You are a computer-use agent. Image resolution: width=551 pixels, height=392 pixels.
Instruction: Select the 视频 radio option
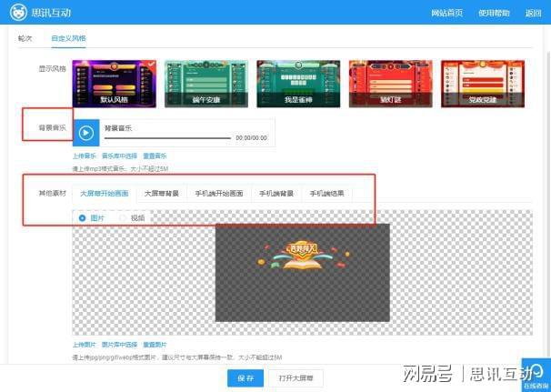pos(124,218)
